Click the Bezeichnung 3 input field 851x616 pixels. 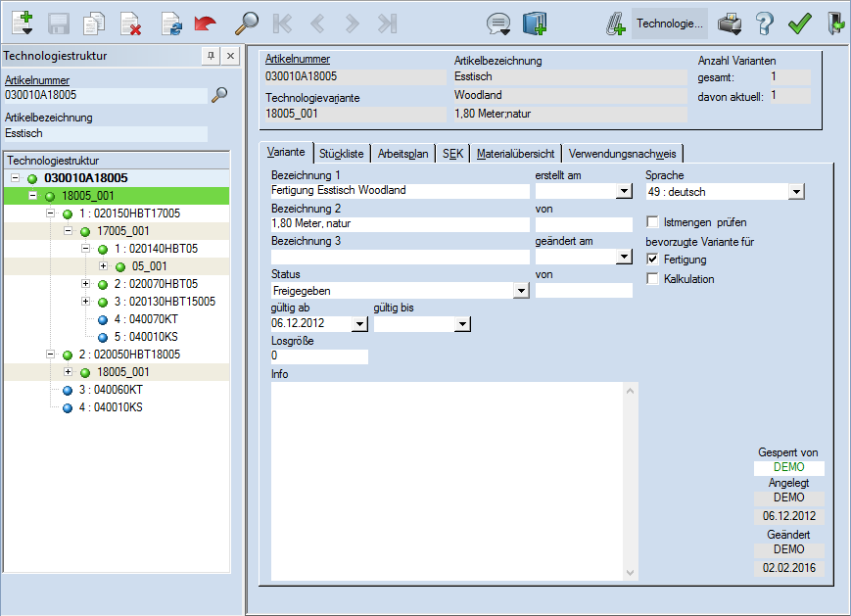click(400, 257)
